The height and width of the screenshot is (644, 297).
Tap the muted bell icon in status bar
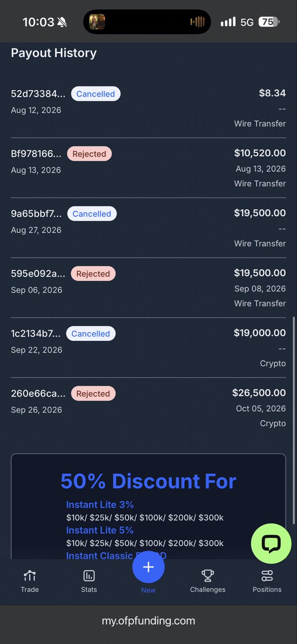pos(62,22)
